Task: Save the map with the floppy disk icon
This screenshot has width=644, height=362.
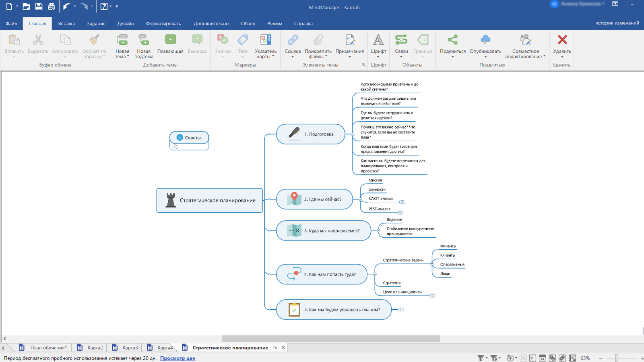Action: [x=39, y=6]
